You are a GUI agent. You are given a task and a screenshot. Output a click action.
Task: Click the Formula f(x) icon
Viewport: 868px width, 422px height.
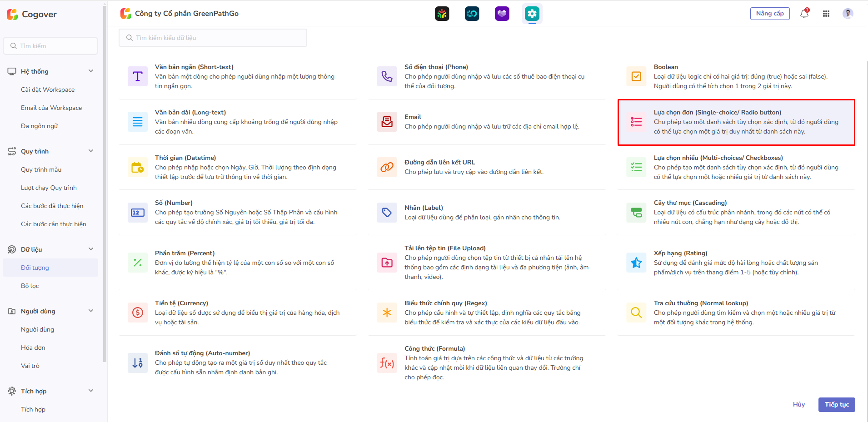[x=387, y=363]
